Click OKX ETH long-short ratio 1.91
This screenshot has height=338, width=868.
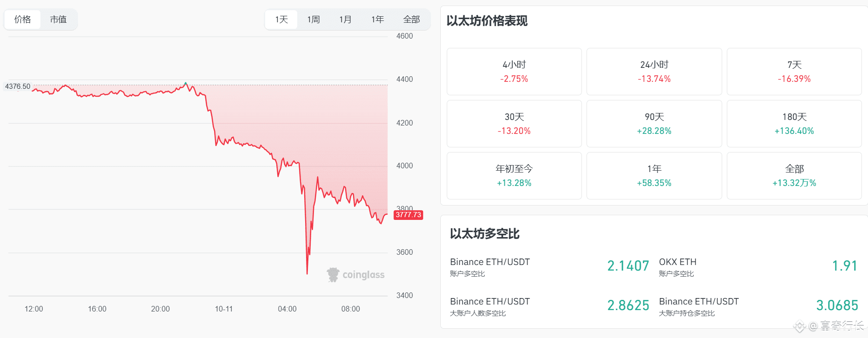point(844,266)
